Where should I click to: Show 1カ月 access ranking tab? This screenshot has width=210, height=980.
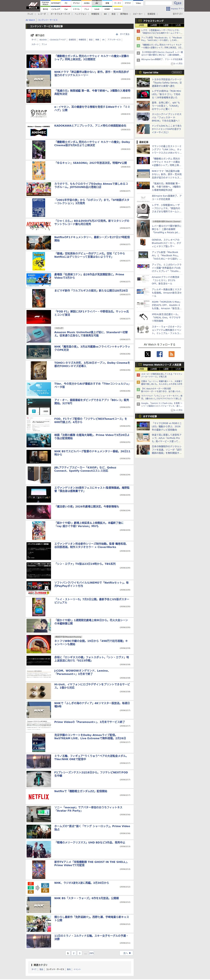(x=178, y=25)
